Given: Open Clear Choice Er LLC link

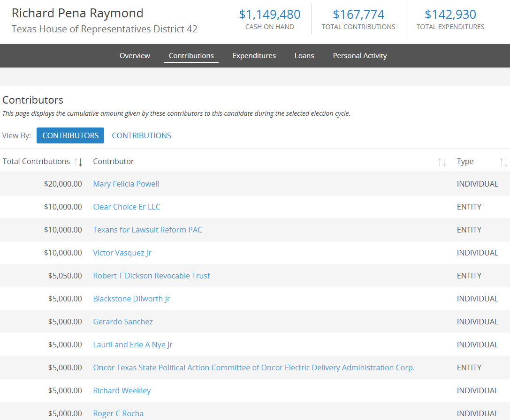Looking at the screenshot, I should [x=126, y=207].
